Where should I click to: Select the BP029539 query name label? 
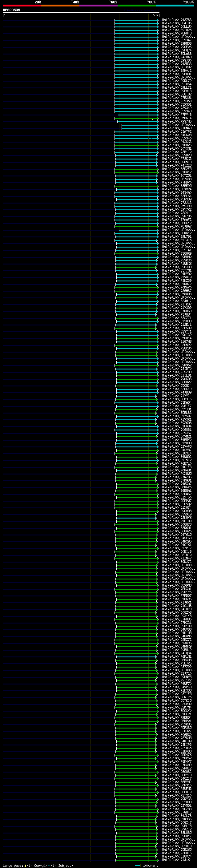click(11, 10)
